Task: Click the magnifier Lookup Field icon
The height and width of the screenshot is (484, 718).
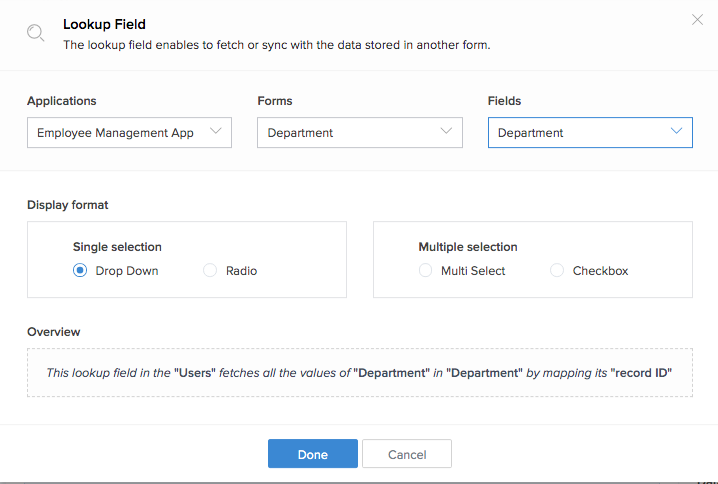Action: (36, 33)
